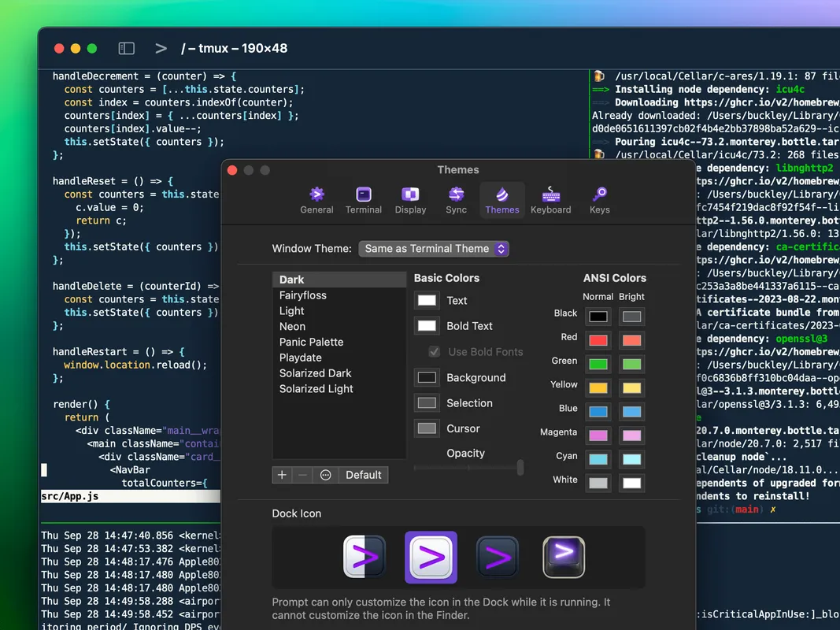Open the theme actions ellipsis menu

pos(326,475)
